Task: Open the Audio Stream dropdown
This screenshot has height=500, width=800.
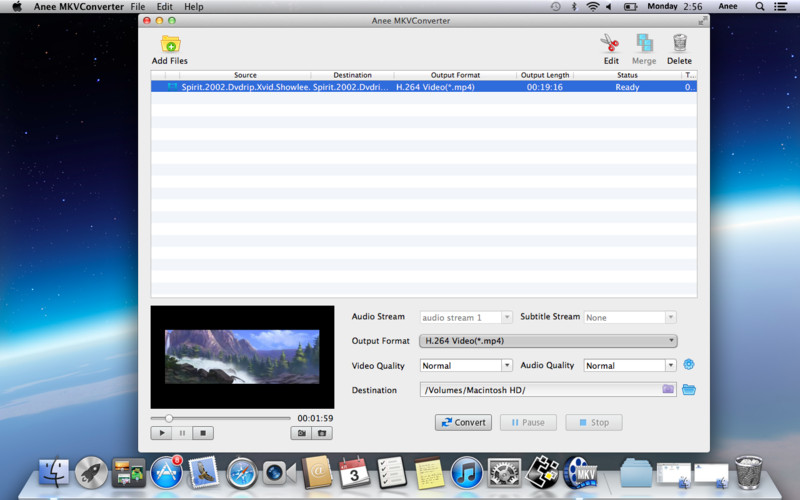Action: [466, 317]
